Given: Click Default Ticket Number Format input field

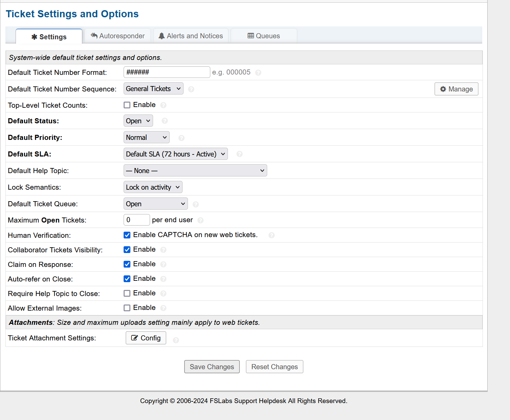Looking at the screenshot, I should pyautogui.click(x=167, y=72).
